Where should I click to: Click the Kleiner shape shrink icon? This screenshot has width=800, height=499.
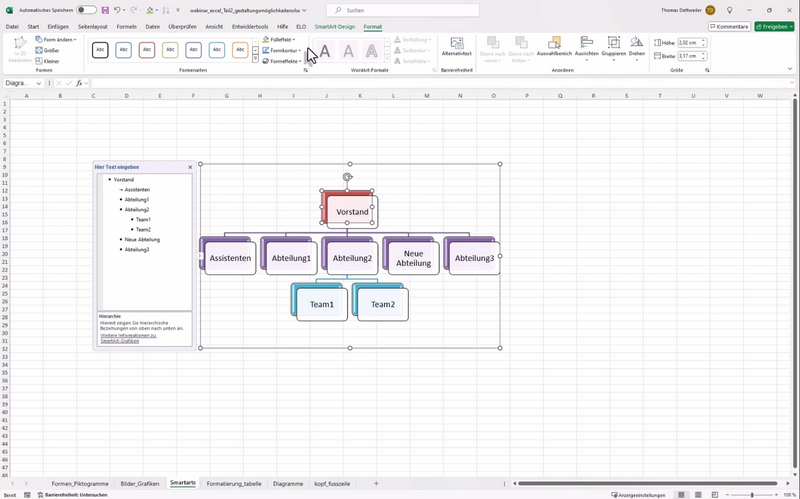coord(46,61)
